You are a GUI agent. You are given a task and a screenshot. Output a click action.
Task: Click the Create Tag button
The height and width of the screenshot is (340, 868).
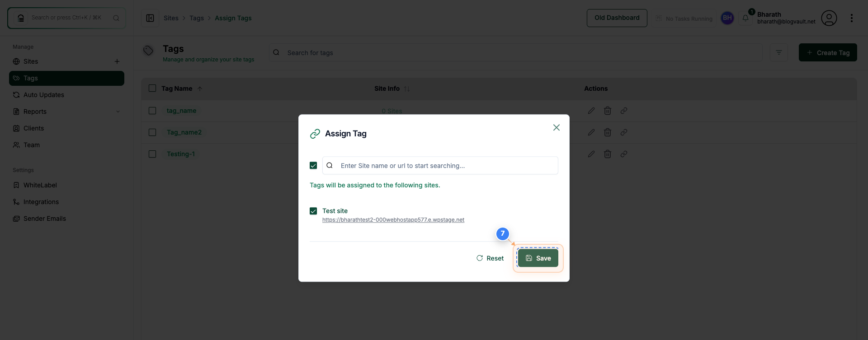click(828, 52)
